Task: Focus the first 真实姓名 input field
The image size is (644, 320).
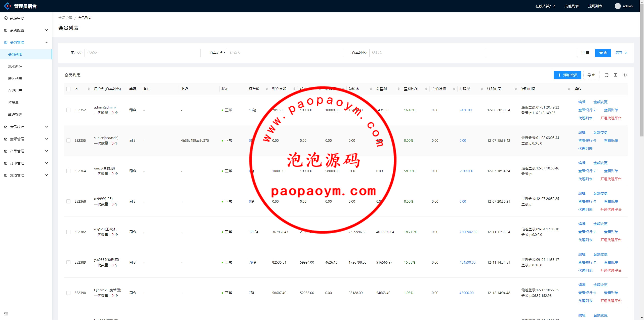Action: 285,53
